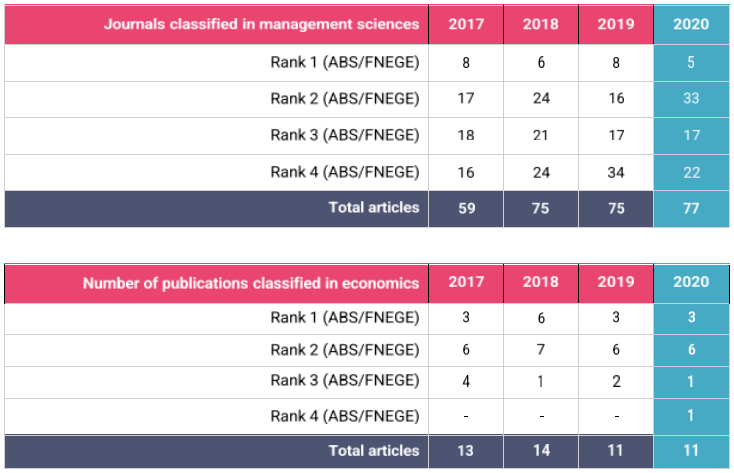Image resolution: width=734 pixels, height=473 pixels.
Task: Click economics Rank 4 dash cell for 2017
Action: pos(466,416)
